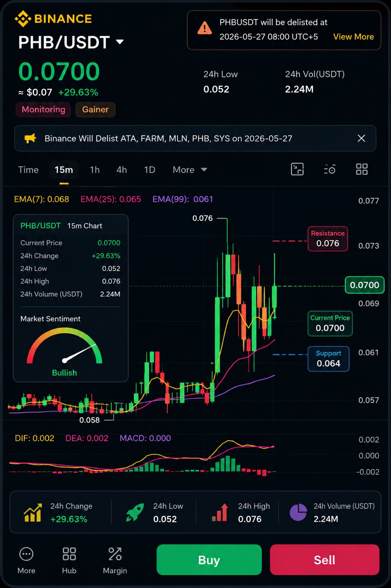Click the 24h Volume pie chart icon
The image size is (391, 588).
coord(298,513)
